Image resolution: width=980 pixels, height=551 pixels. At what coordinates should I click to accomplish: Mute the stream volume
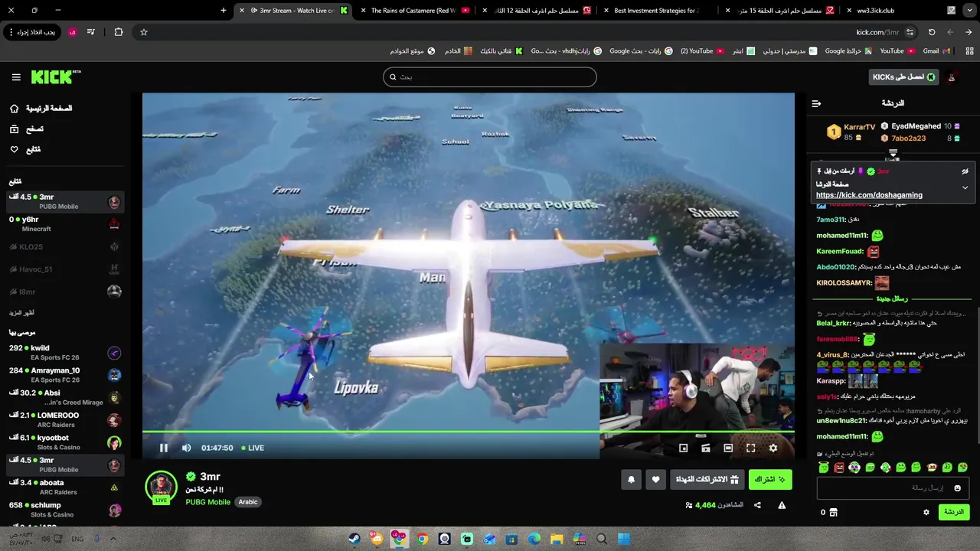(x=186, y=448)
